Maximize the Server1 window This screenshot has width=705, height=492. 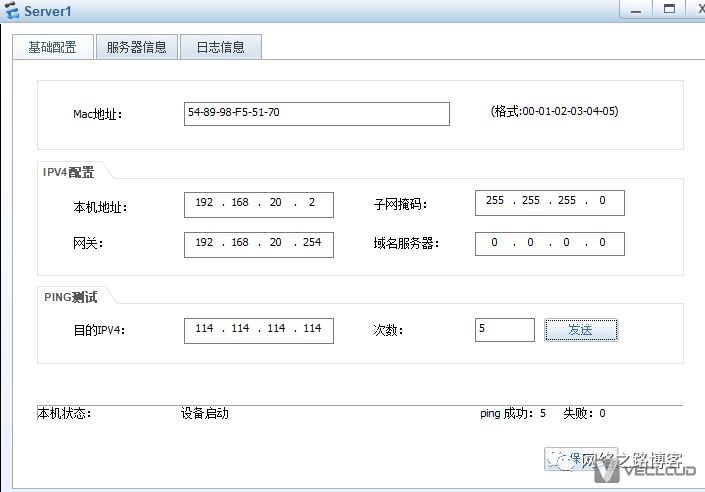669,9
